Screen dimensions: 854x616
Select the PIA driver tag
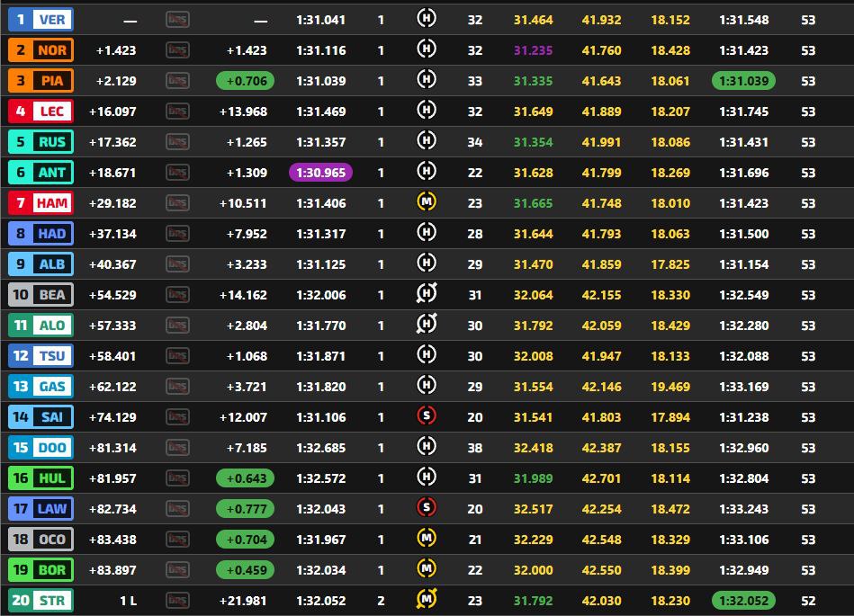coord(40,81)
